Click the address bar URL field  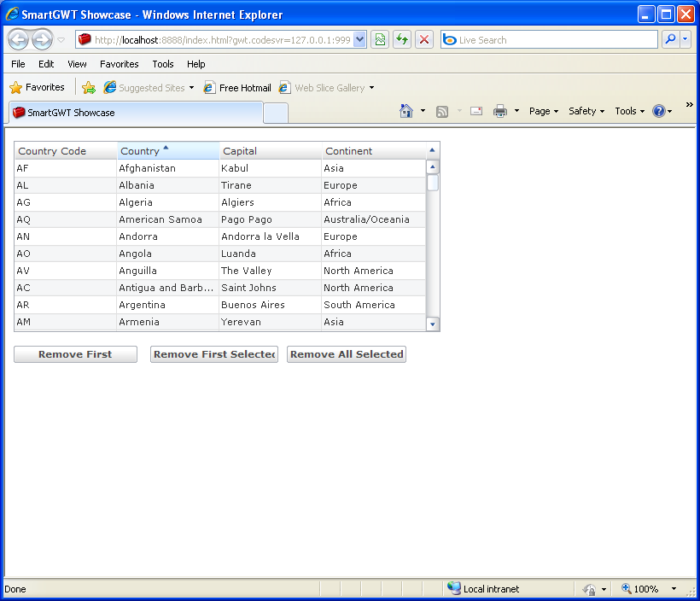point(215,40)
